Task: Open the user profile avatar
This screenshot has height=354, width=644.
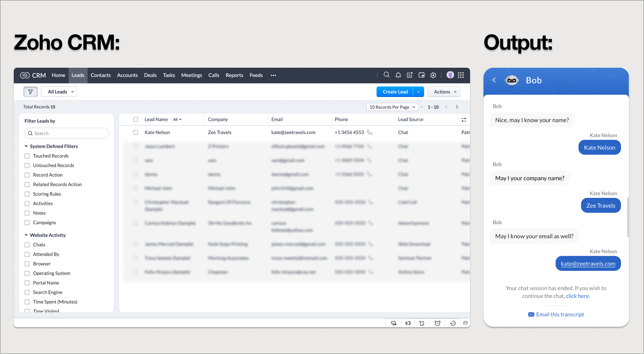Action: pyautogui.click(x=450, y=75)
